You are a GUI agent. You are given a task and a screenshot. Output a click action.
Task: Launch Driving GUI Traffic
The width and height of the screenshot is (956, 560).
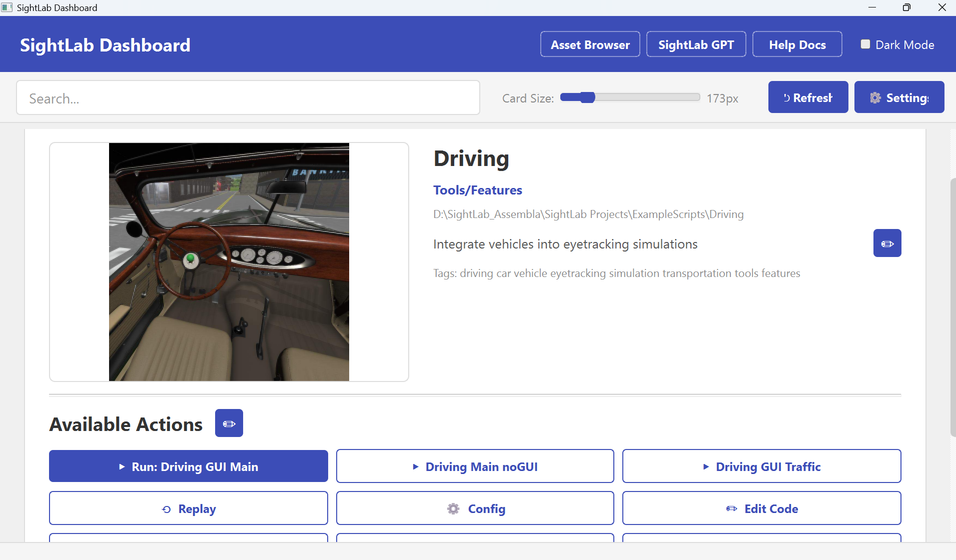click(761, 466)
